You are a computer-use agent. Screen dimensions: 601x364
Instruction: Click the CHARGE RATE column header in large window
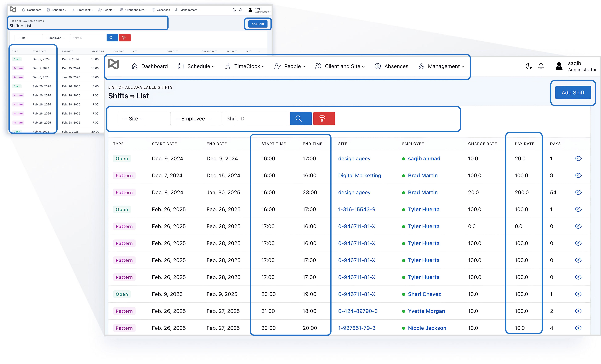click(x=482, y=144)
